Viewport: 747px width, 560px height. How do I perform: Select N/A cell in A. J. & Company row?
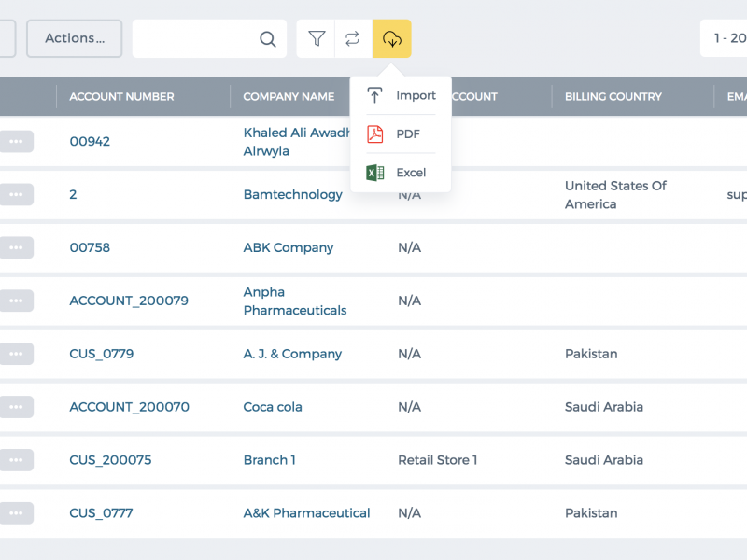410,354
